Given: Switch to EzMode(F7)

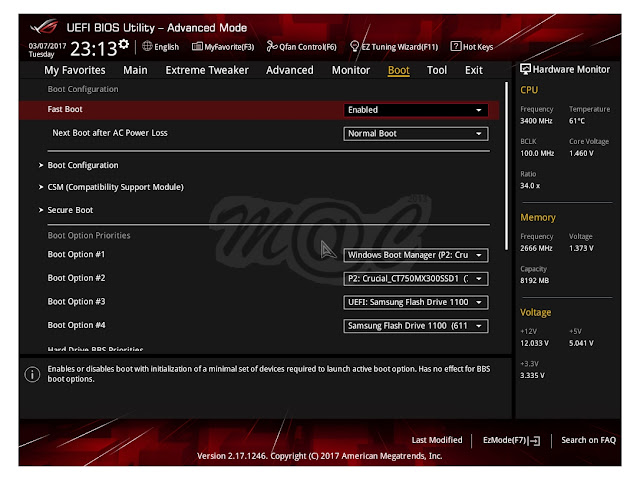Looking at the screenshot, I should 505,440.
